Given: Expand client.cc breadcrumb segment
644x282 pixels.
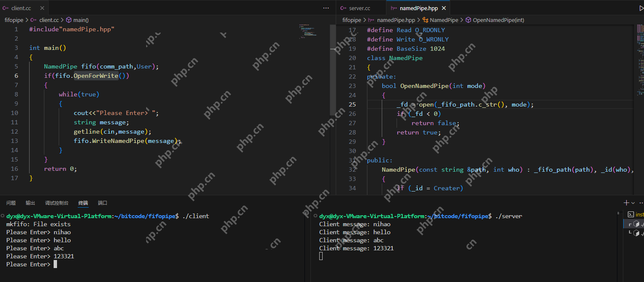Looking at the screenshot, I should [49, 20].
